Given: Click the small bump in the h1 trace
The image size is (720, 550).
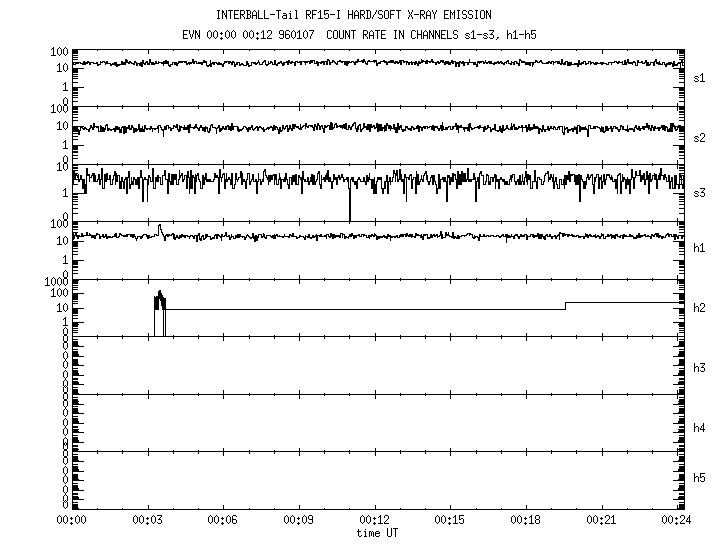Looking at the screenshot, I should coord(160,230).
